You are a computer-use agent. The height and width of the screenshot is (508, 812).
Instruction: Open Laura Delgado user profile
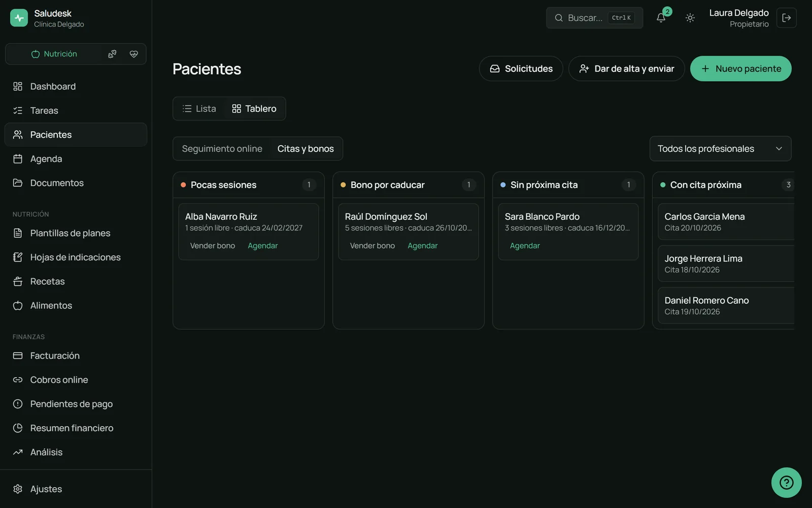[x=739, y=18]
